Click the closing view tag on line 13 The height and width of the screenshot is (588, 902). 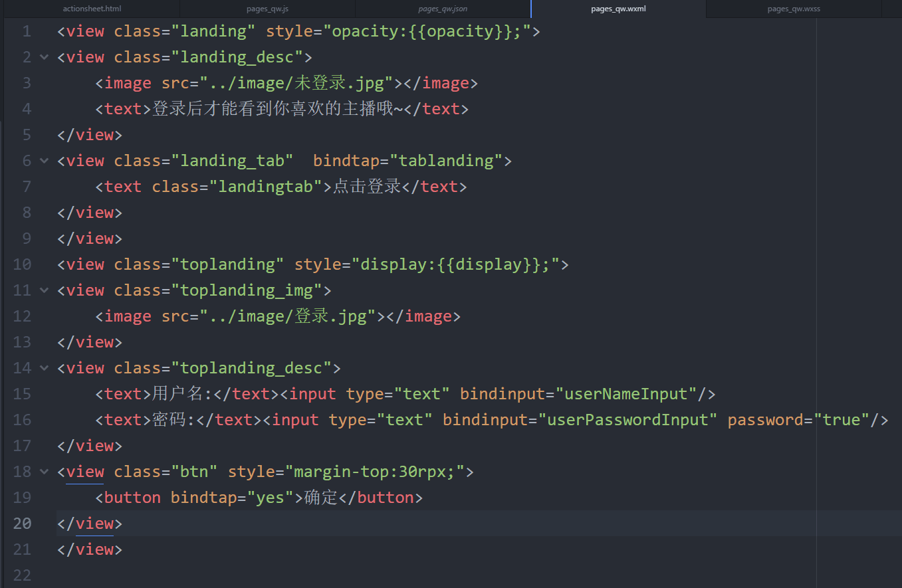(x=90, y=342)
